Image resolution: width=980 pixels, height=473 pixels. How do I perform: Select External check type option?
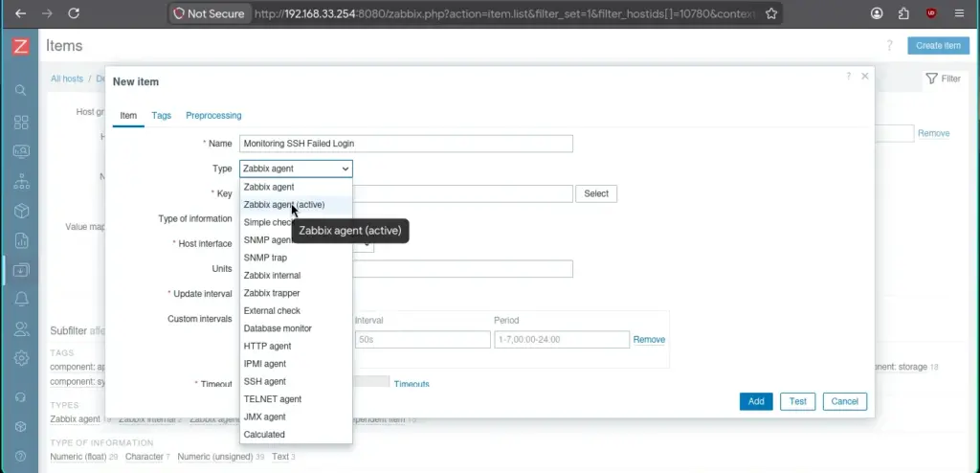click(x=296, y=310)
